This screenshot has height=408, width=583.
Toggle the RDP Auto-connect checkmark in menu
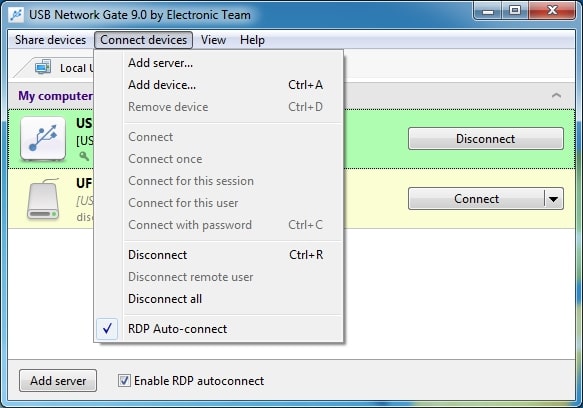coord(107,329)
